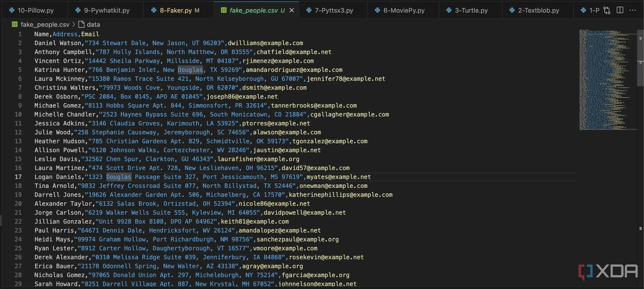The image size is (644, 289).
Task: Click the vertical scrollbar slider
Action: 640,58
